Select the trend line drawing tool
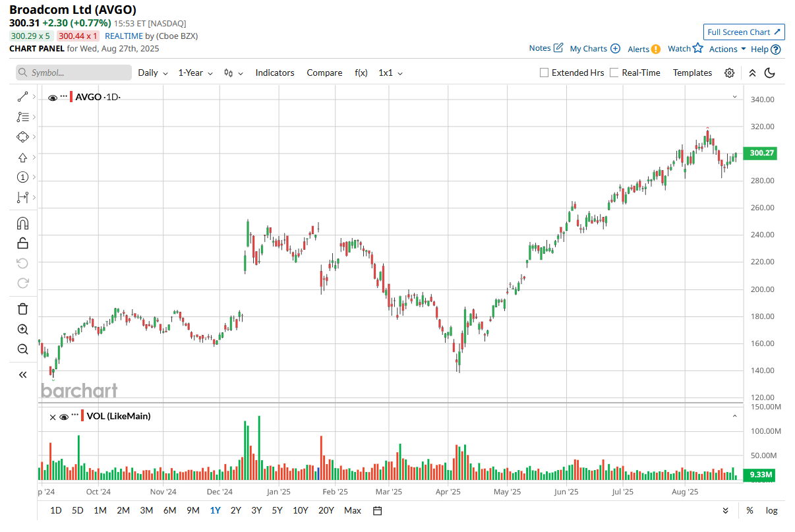 pos(22,97)
